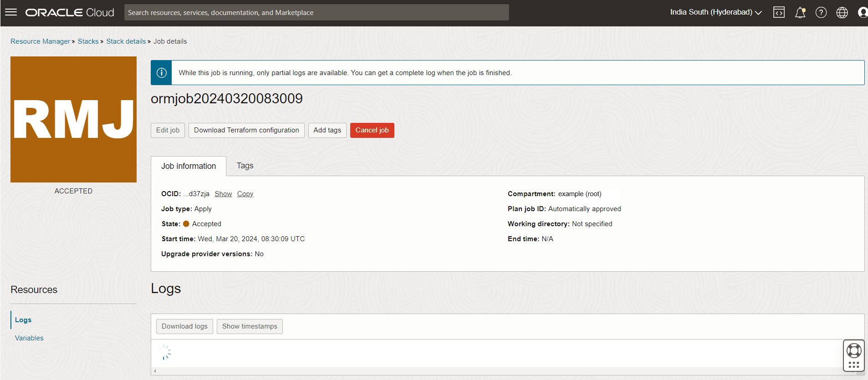Open the language globe icon
Viewport: 868px width, 380px height.
[x=842, y=12]
